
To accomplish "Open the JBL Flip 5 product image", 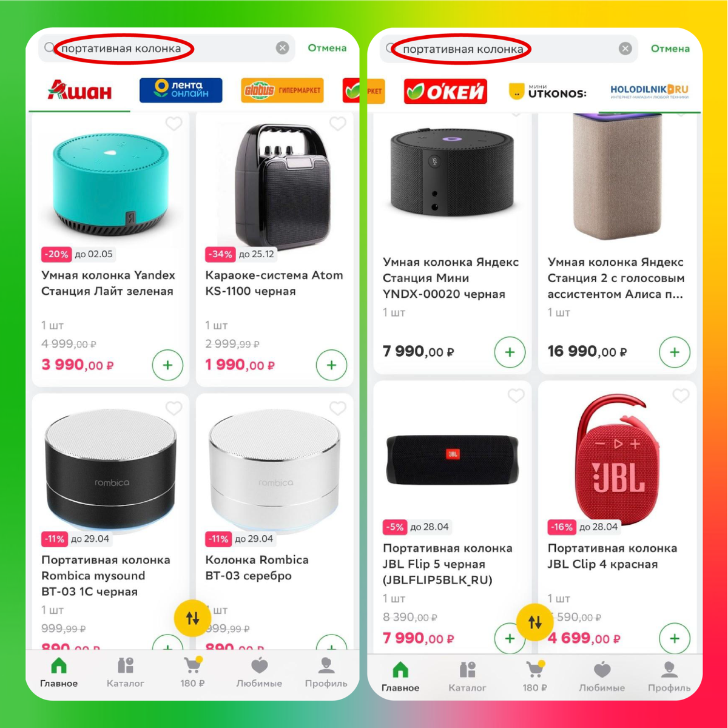I will coord(453,459).
